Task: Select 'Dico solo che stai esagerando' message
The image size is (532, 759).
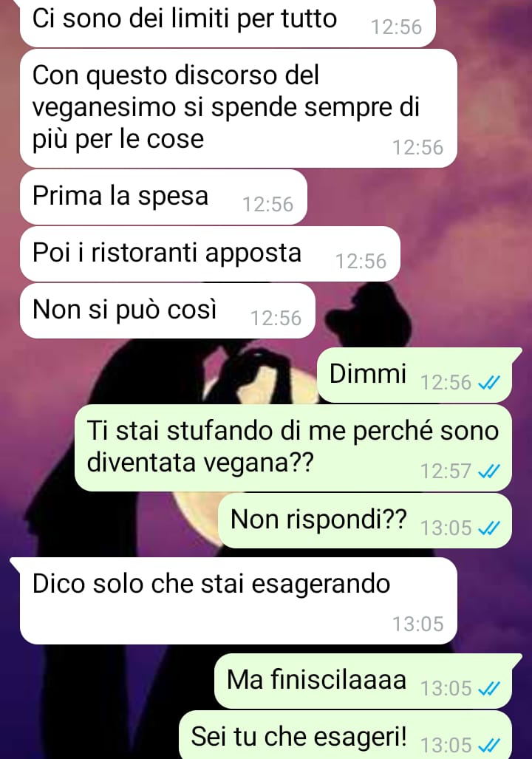Action: (238, 601)
